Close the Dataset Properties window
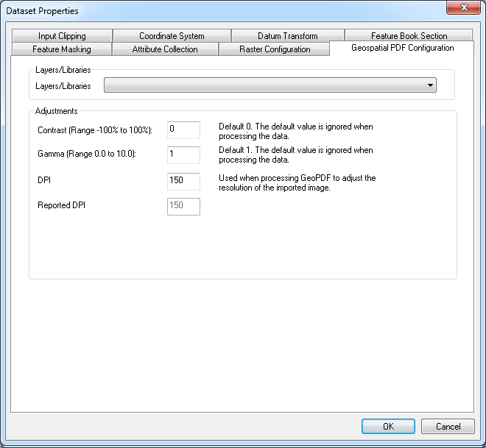 pos(463,7)
